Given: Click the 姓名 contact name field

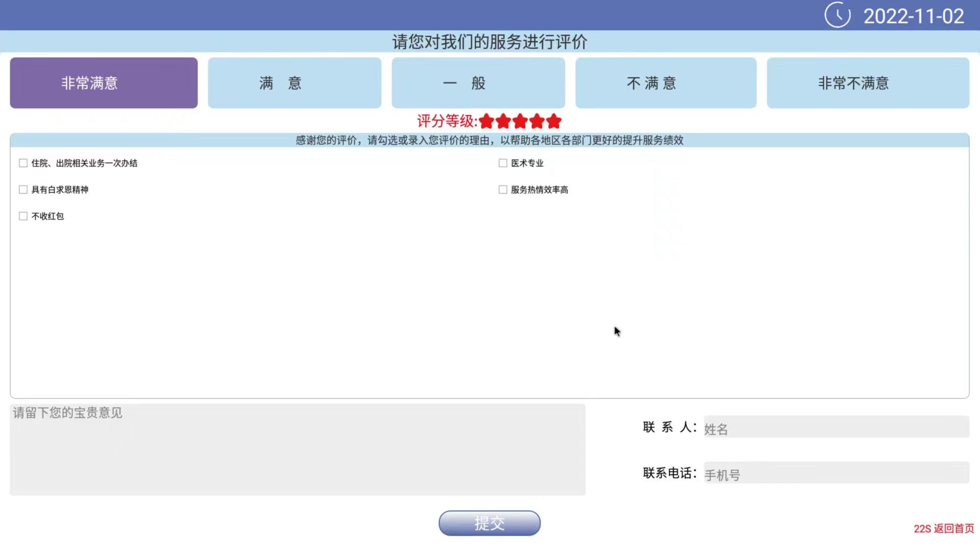Looking at the screenshot, I should tap(836, 427).
